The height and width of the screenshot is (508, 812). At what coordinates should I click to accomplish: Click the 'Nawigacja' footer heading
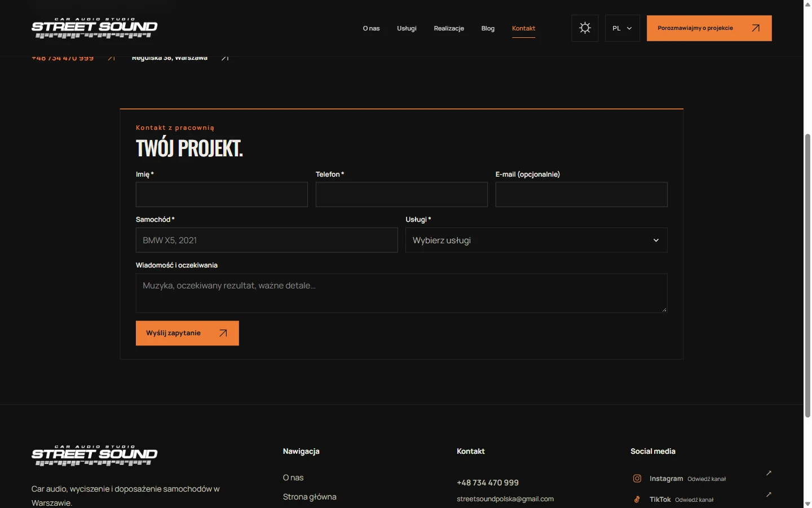pos(301,451)
